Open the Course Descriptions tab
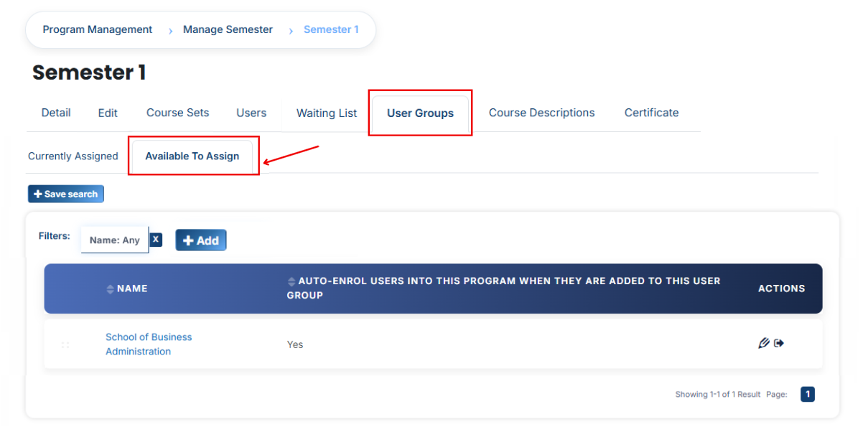The width and height of the screenshot is (868, 437). (542, 113)
